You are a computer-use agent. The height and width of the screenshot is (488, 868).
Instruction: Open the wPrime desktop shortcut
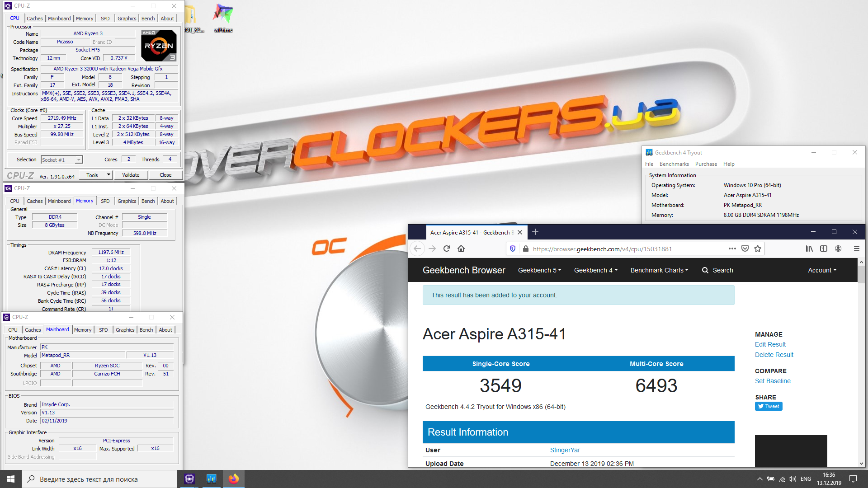pos(223,18)
